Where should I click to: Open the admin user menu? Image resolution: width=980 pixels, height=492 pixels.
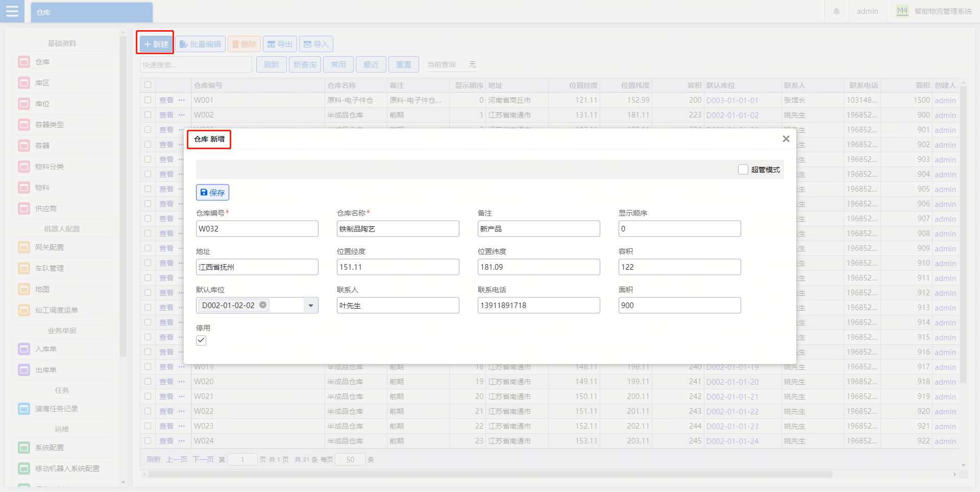coord(867,11)
